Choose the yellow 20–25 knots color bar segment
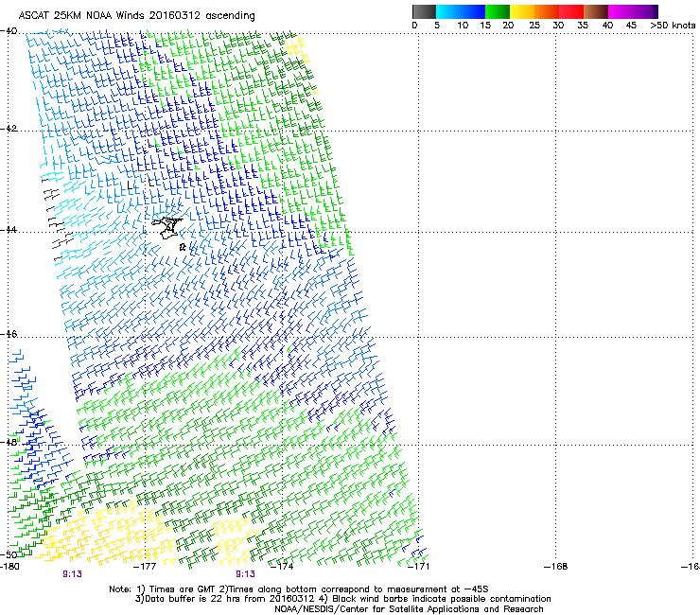This screenshot has width=700, height=615. click(522, 11)
